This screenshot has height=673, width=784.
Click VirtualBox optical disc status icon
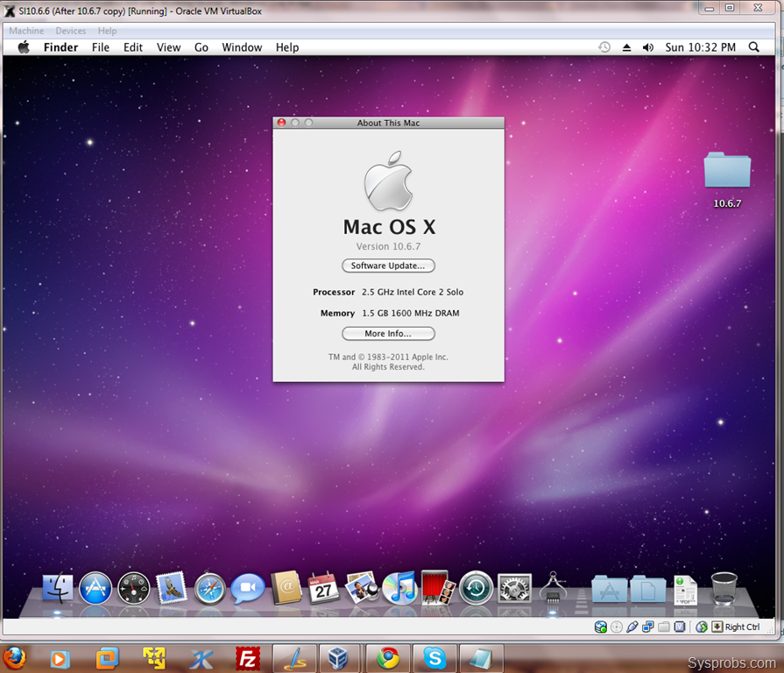point(617,627)
